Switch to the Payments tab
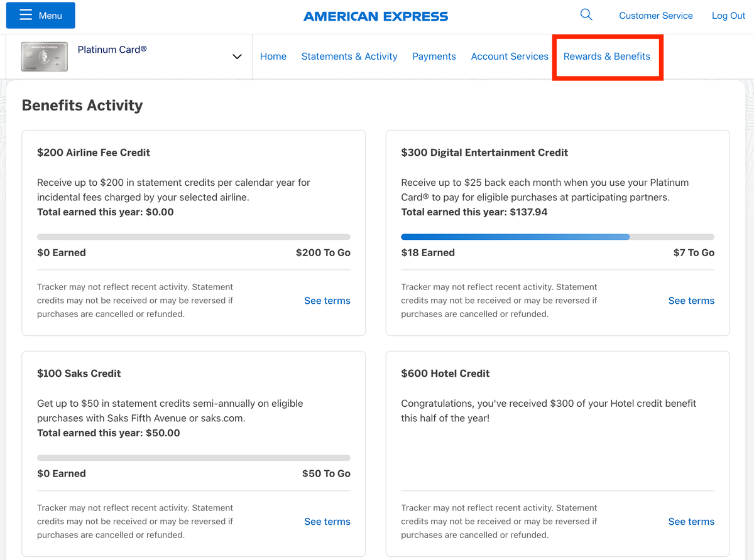Image resolution: width=754 pixels, height=560 pixels. point(434,57)
